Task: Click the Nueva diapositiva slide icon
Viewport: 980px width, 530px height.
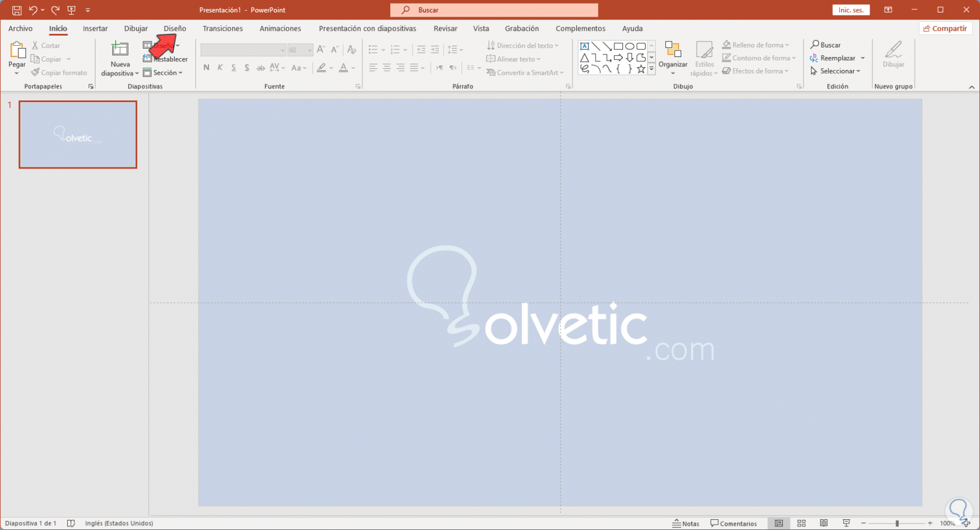Action: click(120, 50)
